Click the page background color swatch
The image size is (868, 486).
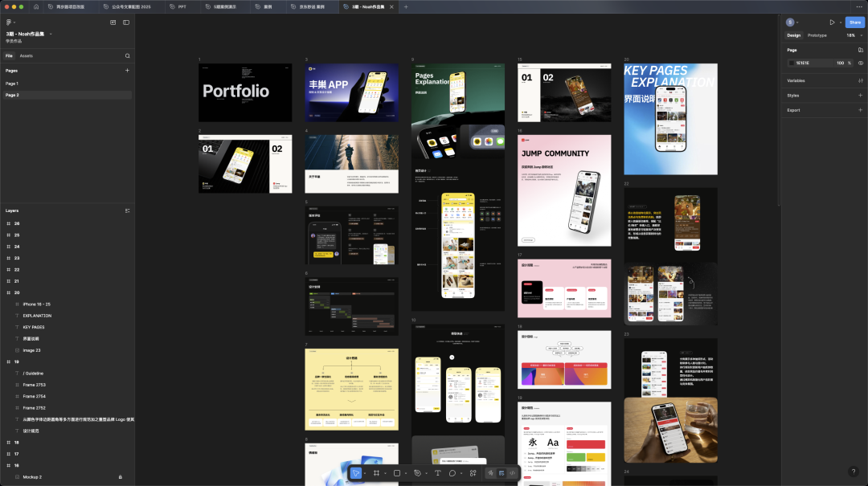click(792, 63)
